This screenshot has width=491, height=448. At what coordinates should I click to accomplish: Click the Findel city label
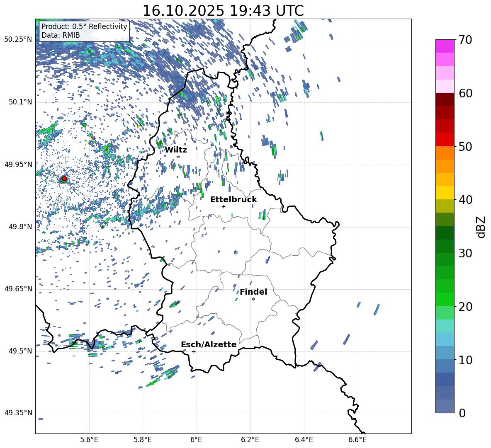[x=253, y=292]
